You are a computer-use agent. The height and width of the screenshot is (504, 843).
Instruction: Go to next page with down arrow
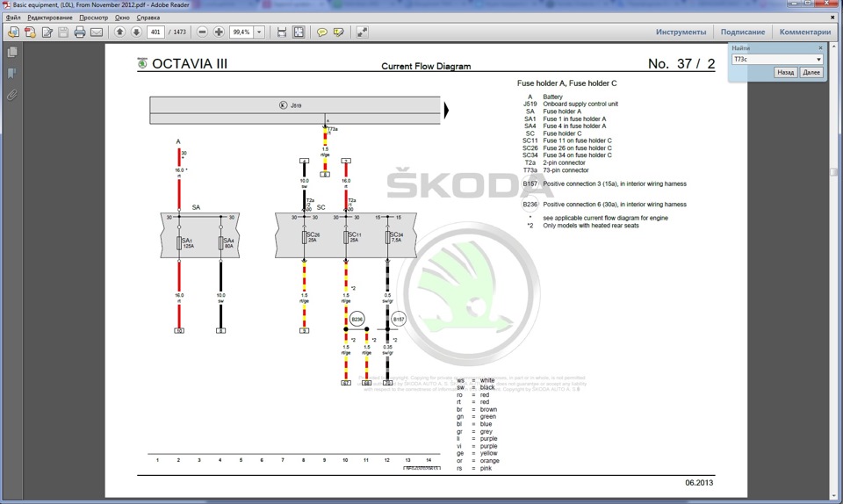pyautogui.click(x=137, y=32)
